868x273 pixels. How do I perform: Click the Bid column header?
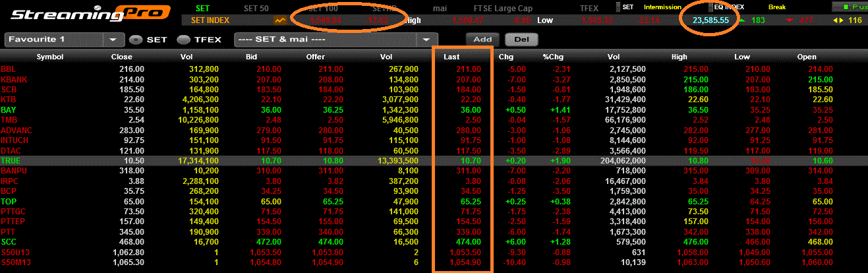tap(251, 57)
